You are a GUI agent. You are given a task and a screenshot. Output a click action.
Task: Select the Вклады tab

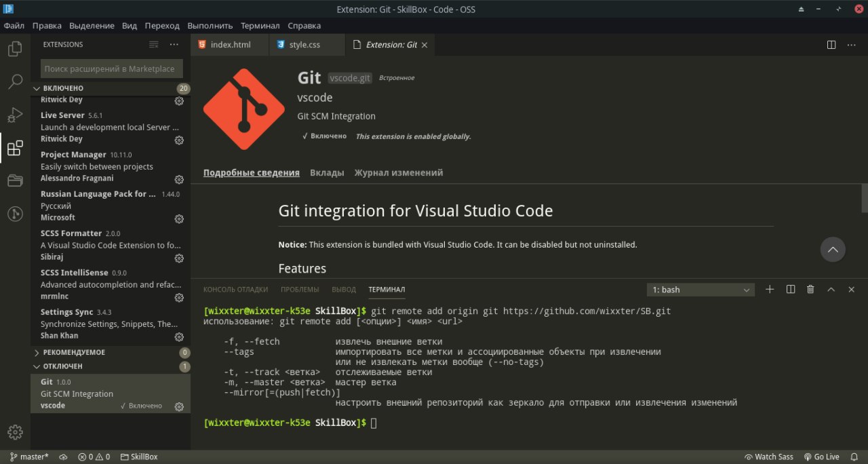327,173
